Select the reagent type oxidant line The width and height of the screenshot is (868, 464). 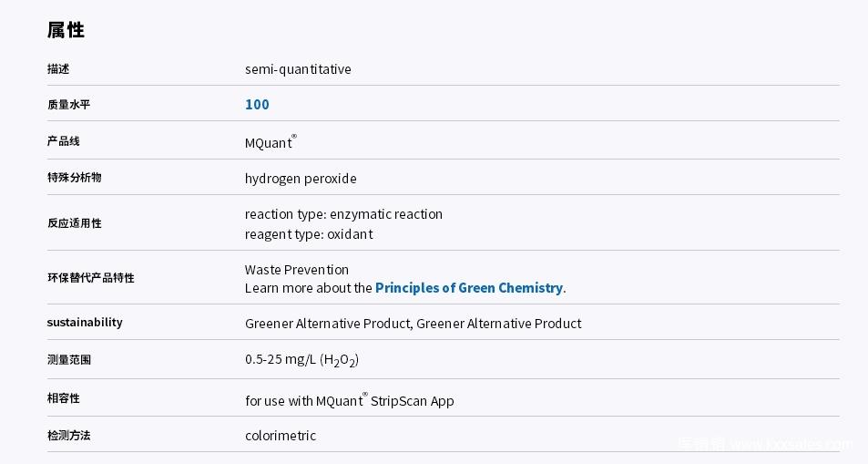[309, 234]
